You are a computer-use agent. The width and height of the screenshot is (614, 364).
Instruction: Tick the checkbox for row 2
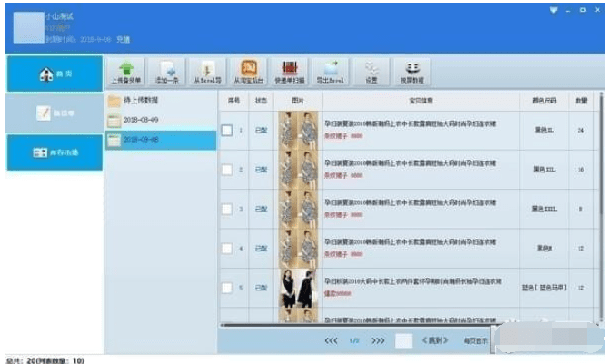click(227, 170)
